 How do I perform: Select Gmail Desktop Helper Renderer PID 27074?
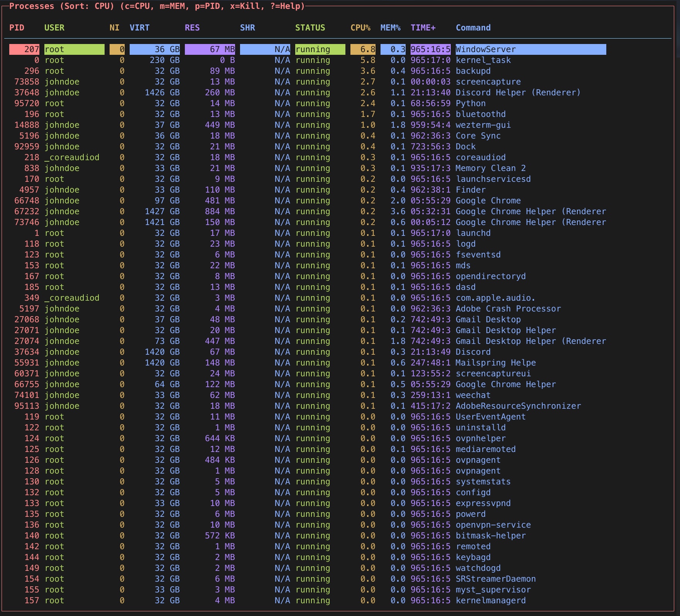pos(308,341)
